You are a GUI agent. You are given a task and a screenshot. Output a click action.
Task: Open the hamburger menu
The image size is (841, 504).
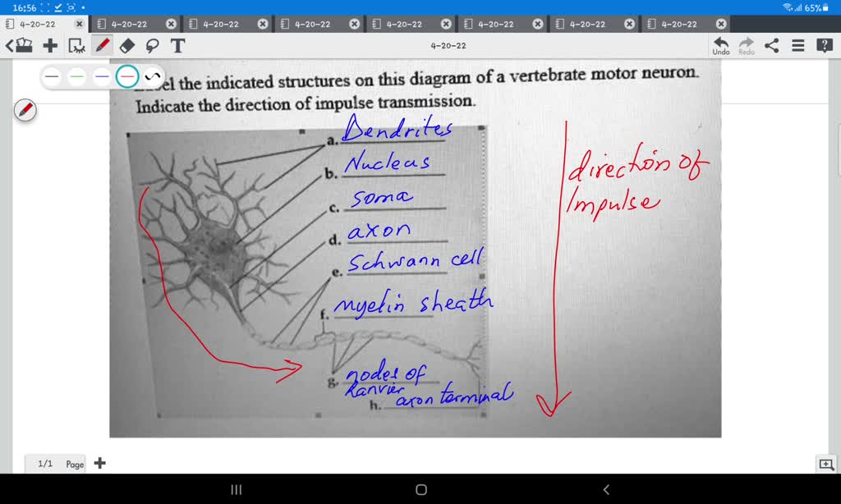point(797,46)
